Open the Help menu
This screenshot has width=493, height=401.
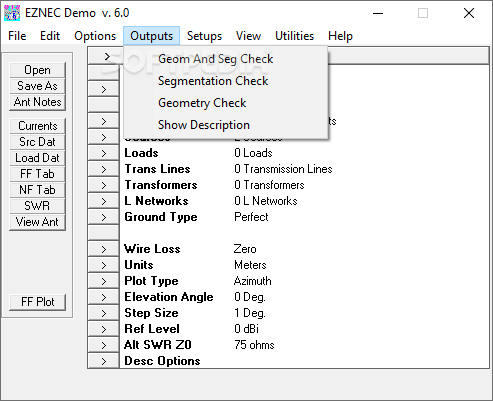click(340, 36)
